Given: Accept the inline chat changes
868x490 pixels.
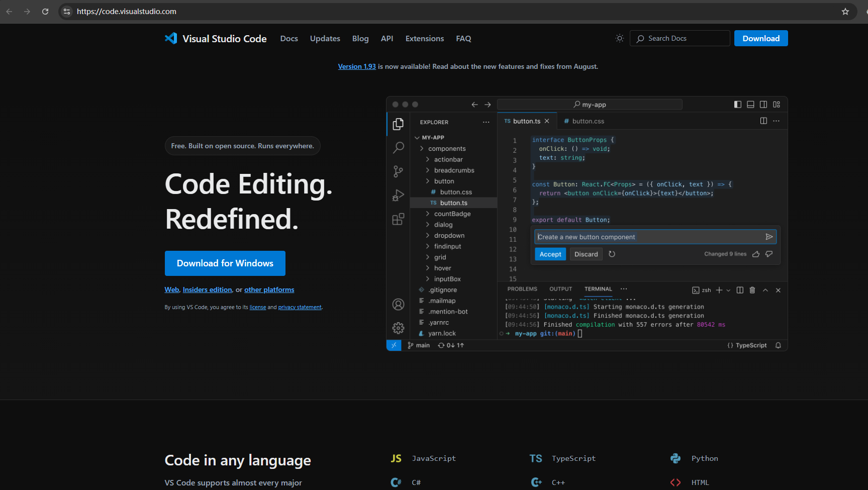Looking at the screenshot, I should [550, 254].
